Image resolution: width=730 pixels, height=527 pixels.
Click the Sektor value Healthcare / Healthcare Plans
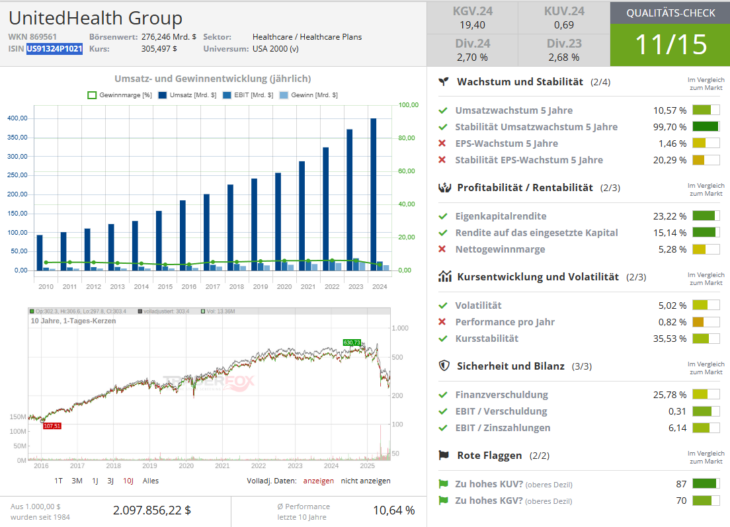click(x=307, y=37)
